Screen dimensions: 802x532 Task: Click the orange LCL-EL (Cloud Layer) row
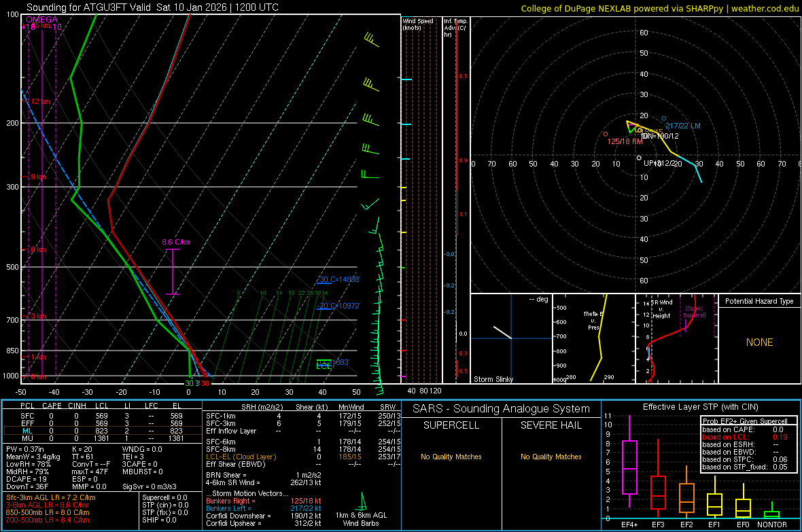[303, 457]
